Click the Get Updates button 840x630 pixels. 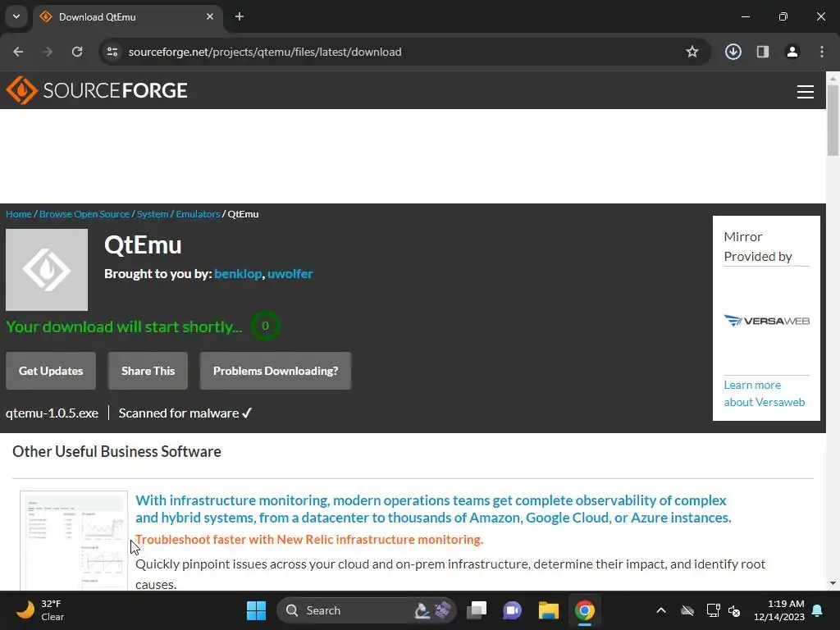(51, 371)
